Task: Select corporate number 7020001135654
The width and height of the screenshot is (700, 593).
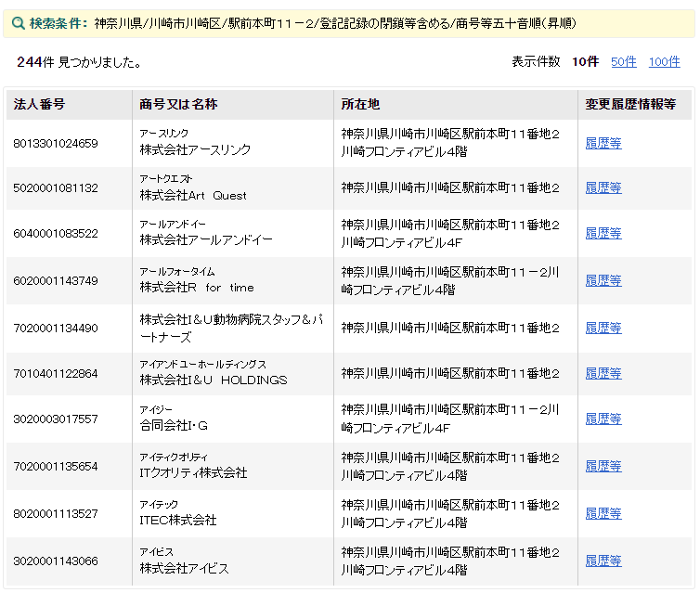Action: point(56,466)
